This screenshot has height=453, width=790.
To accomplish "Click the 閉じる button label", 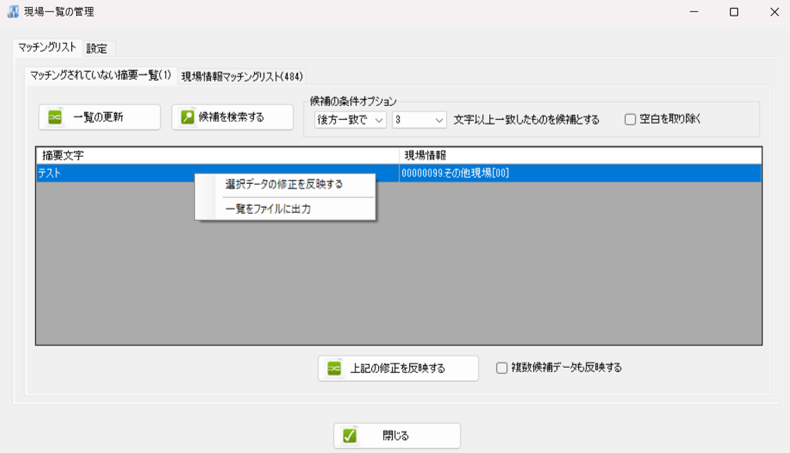I will pos(396,435).
